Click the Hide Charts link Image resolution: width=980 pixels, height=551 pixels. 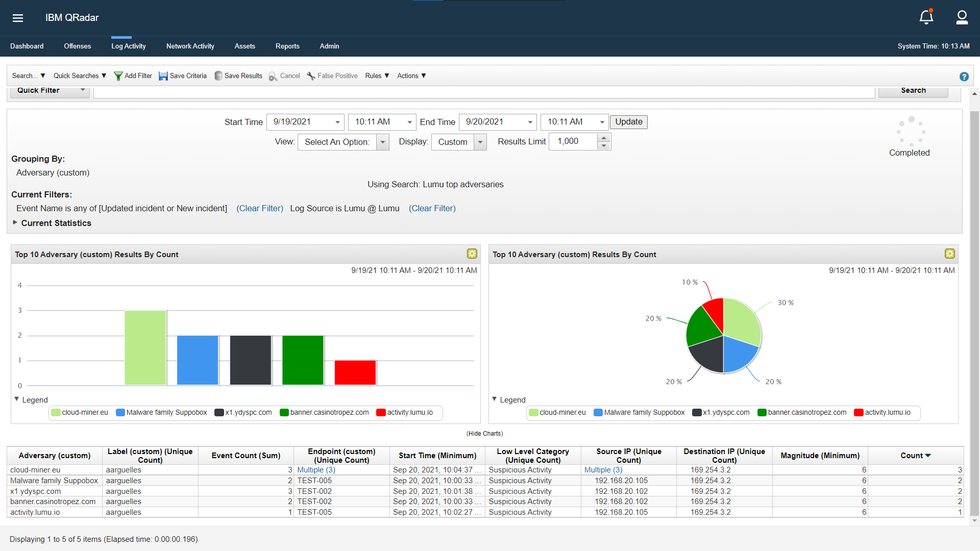click(x=484, y=434)
